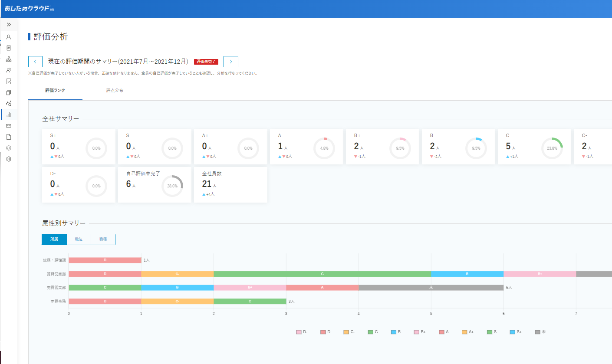This screenshot has height=364, width=612.
Task: Go to the next evaluation period
Action: (231, 62)
